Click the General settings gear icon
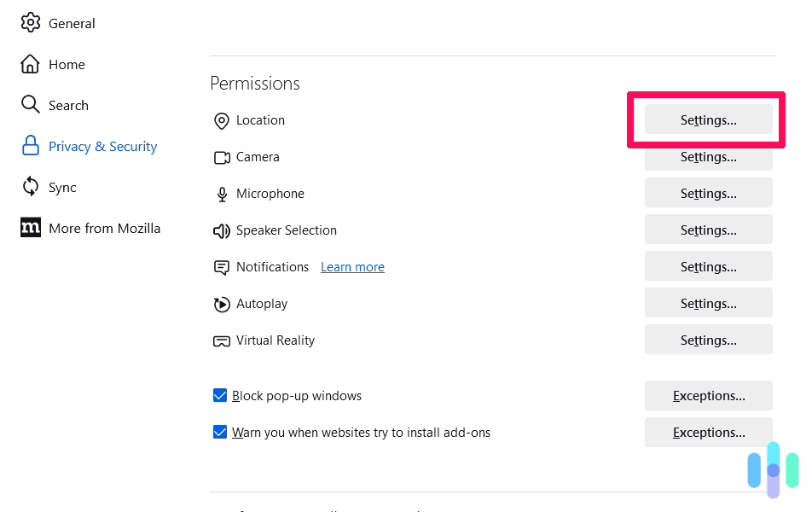 [30, 22]
